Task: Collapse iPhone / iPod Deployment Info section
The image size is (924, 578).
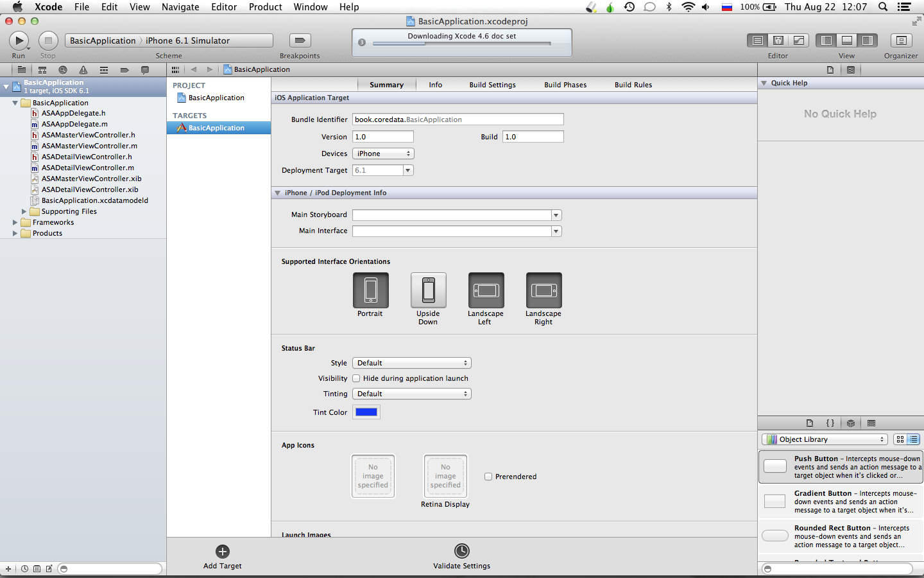Action: [x=278, y=193]
